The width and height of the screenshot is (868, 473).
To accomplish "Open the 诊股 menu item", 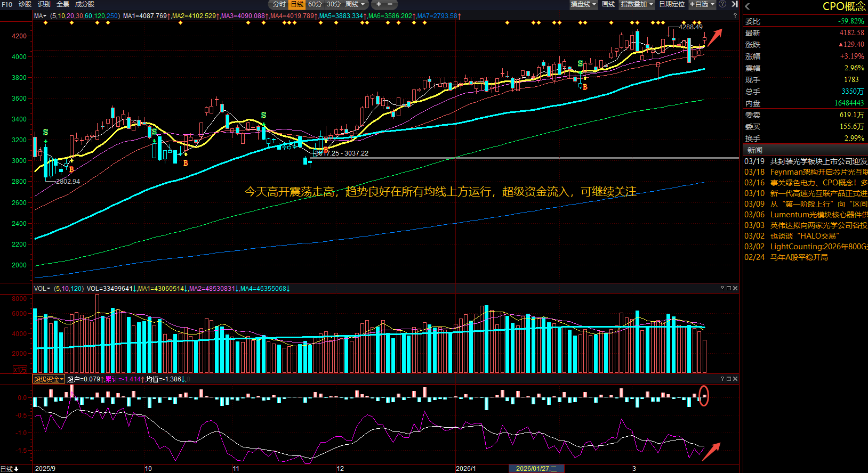I will point(25,4).
